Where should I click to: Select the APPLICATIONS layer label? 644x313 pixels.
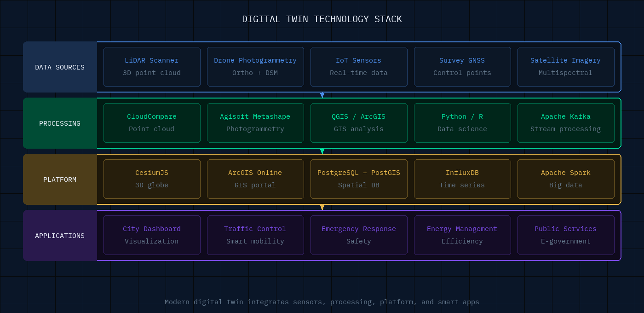(60, 236)
